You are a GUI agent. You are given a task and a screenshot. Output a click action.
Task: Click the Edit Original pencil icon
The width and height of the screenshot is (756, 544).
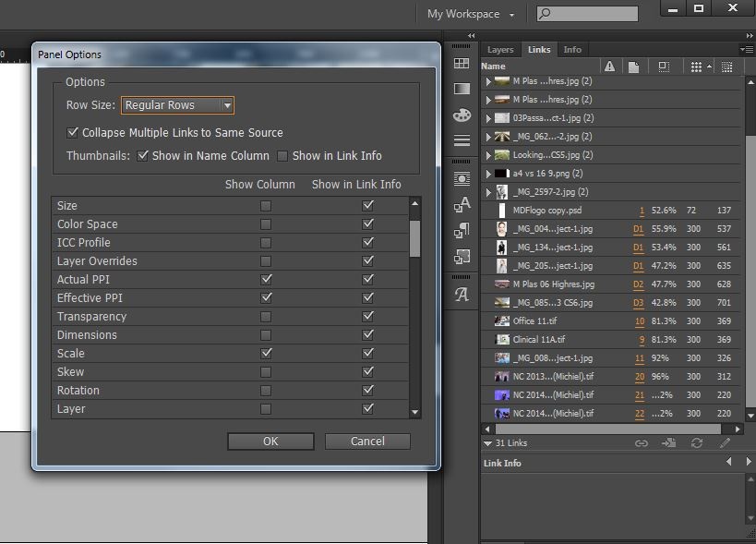pos(725,442)
